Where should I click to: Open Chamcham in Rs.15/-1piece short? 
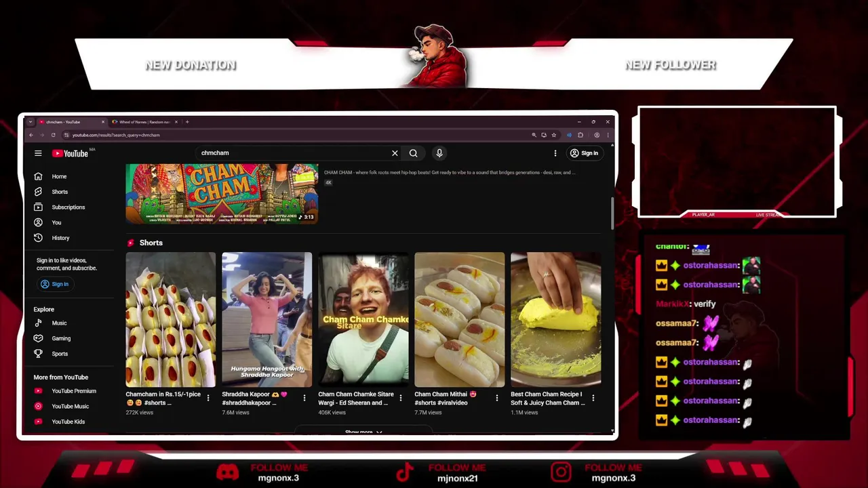171,320
